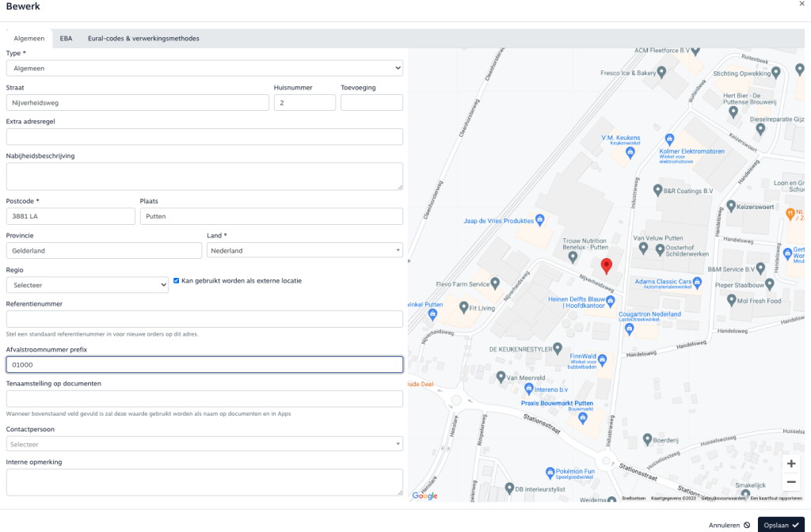Viewport: 811px width, 532px height.
Task: Toggle 'Kan gebruikt worden als externe locatie' checkbox
Action: coord(177,281)
